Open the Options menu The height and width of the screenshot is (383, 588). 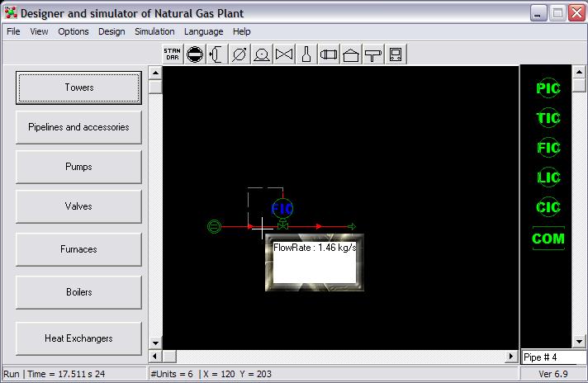(73, 31)
